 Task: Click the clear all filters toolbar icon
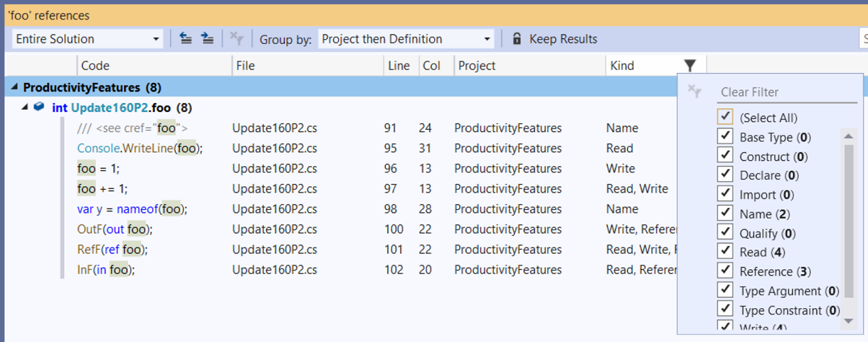pos(235,39)
